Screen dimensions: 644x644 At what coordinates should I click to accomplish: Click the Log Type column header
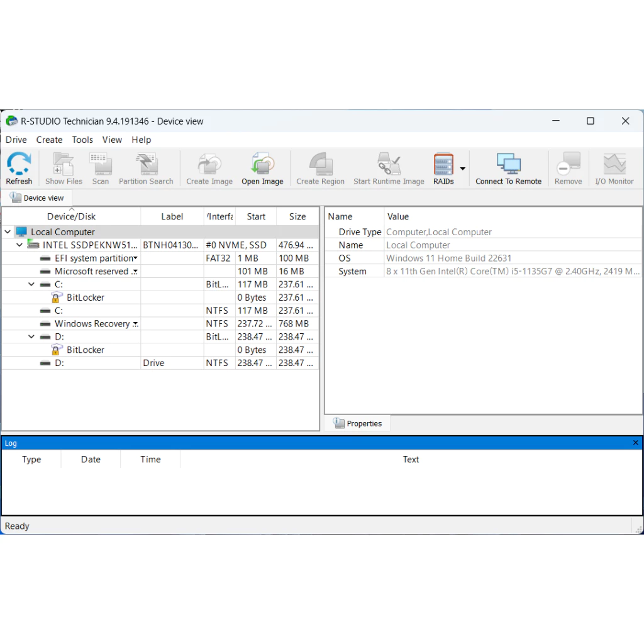tap(31, 459)
